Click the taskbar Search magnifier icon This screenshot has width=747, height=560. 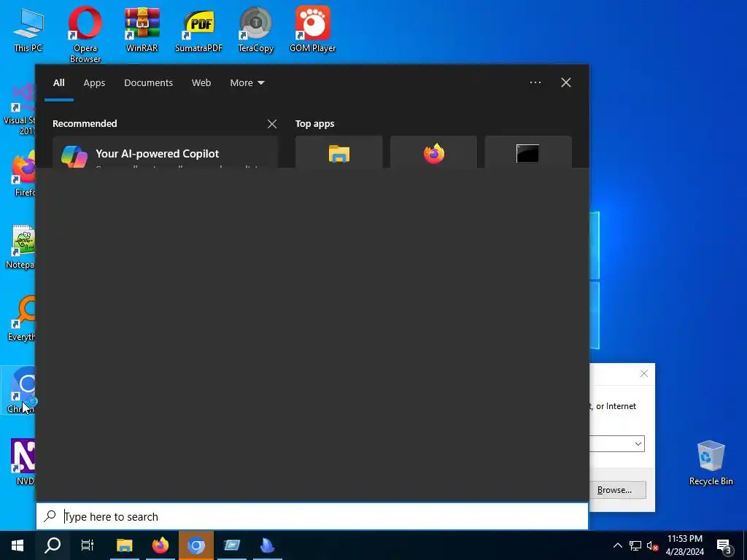point(53,545)
